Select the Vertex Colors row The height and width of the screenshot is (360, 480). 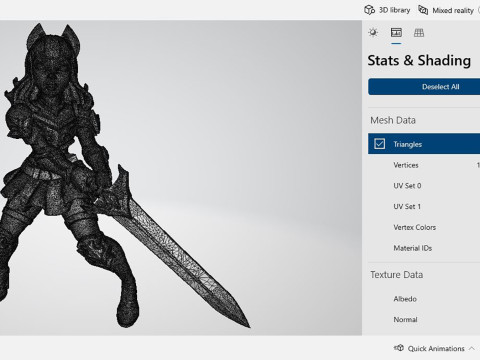click(x=424, y=227)
